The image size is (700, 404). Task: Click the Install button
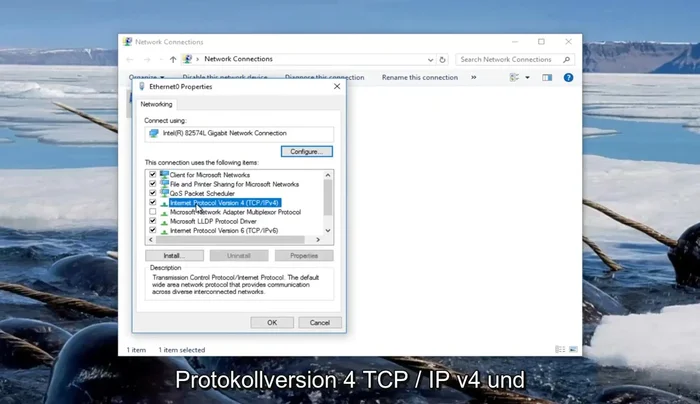point(174,256)
